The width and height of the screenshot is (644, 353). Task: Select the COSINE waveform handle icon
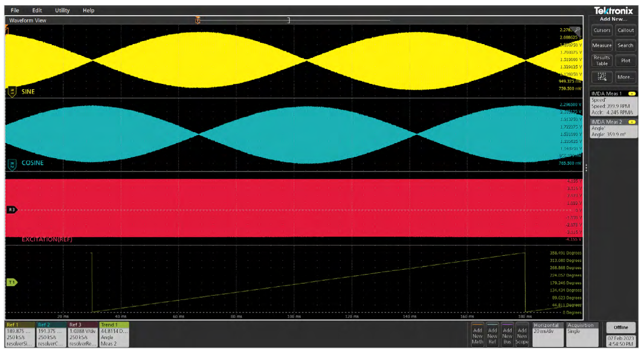click(x=11, y=164)
